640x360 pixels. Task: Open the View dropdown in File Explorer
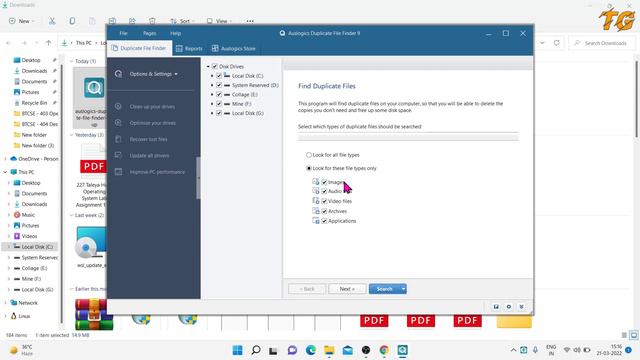point(219,21)
